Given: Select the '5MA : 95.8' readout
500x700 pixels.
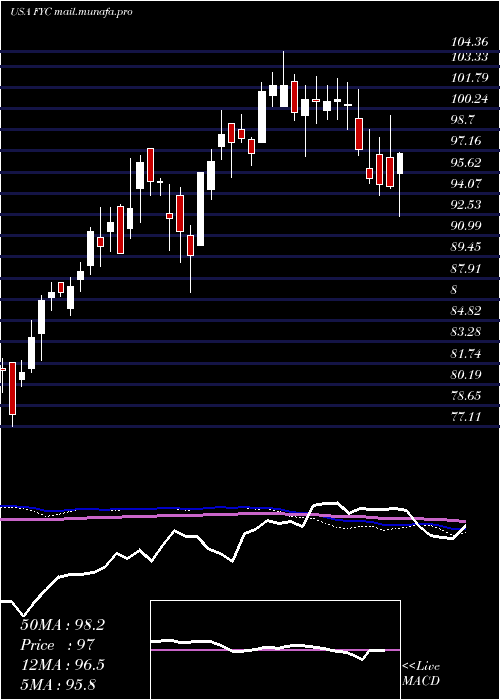Looking at the screenshot, I should pyautogui.click(x=58, y=684).
